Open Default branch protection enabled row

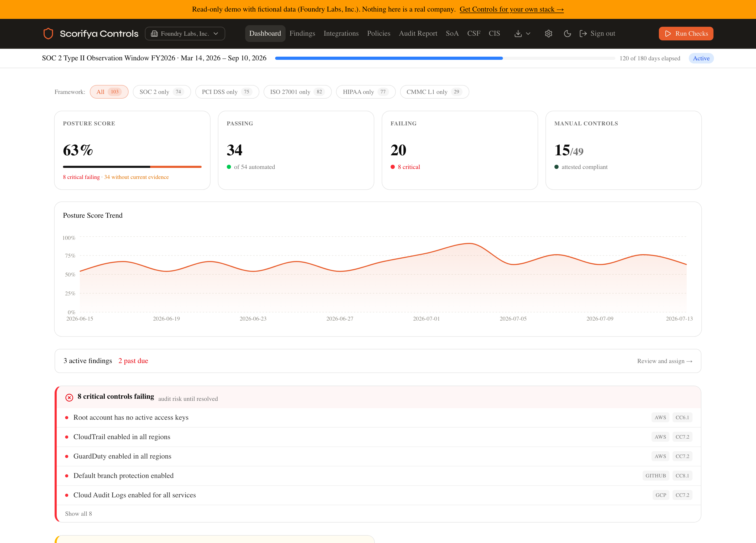point(379,476)
